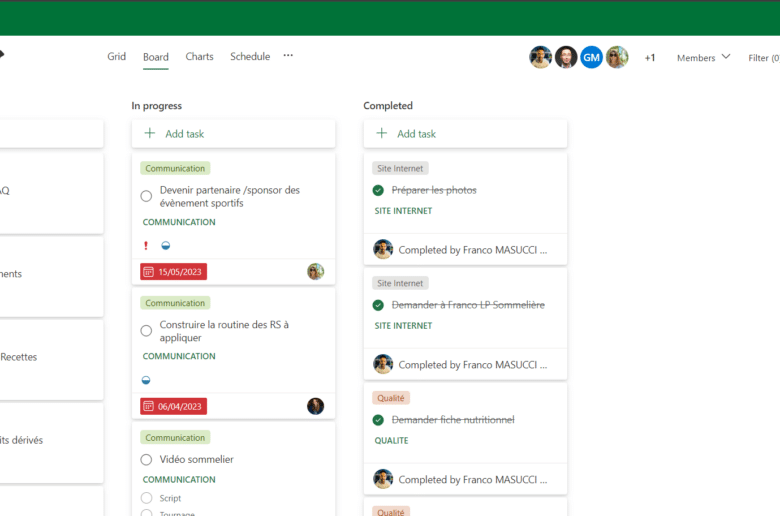Switch to the Charts tab
Screen dimensions: 780x516
[199, 56]
